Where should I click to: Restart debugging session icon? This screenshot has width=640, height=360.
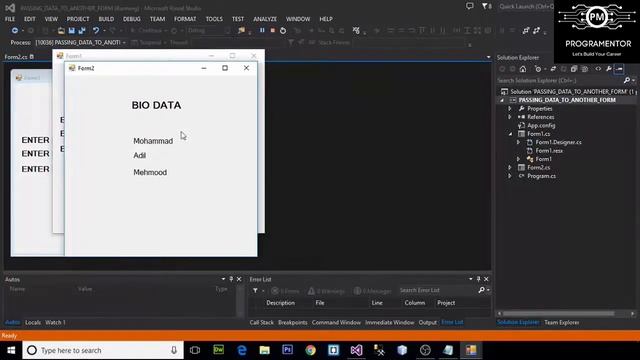pos(283,31)
